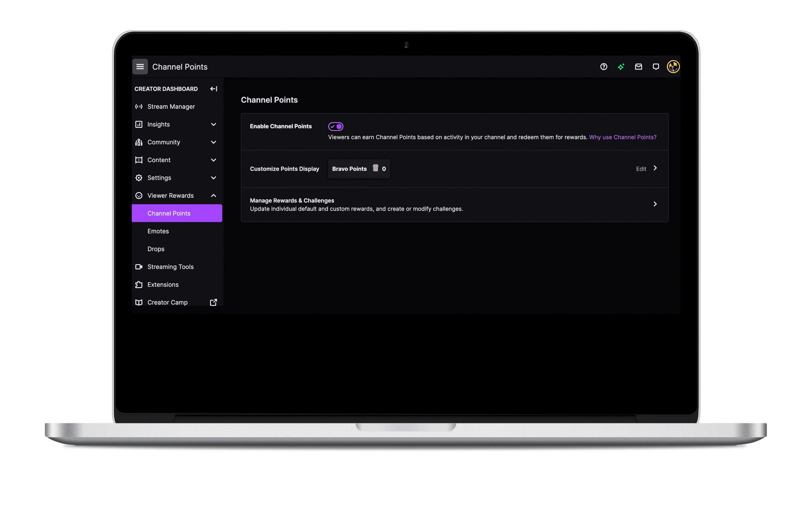
Task: Click the Creator Camp external link icon
Action: coord(213,303)
